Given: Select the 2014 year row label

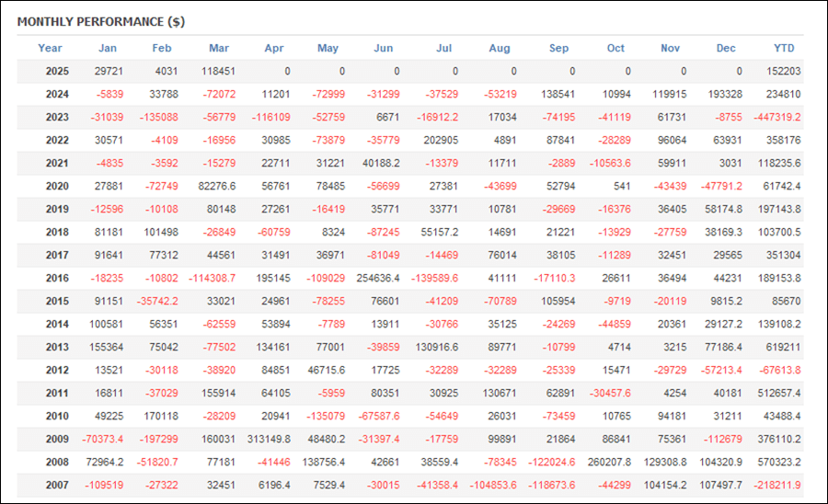Looking at the screenshot, I should coord(57,324).
